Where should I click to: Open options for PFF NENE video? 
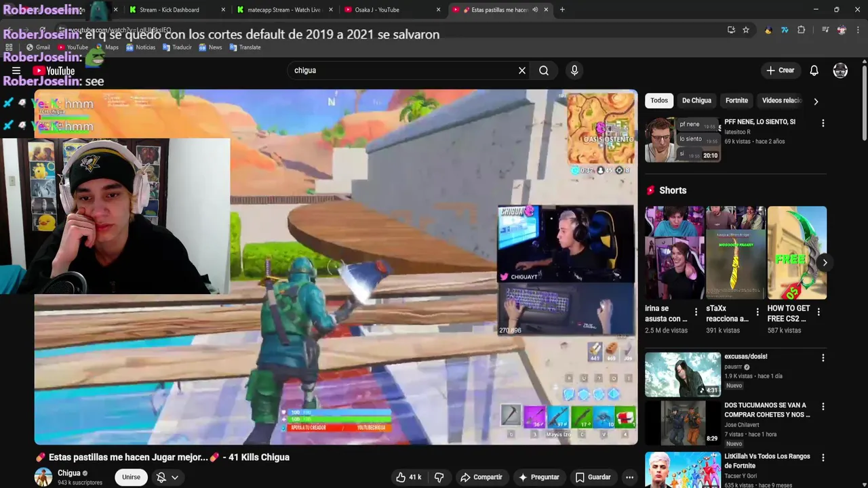[823, 123]
